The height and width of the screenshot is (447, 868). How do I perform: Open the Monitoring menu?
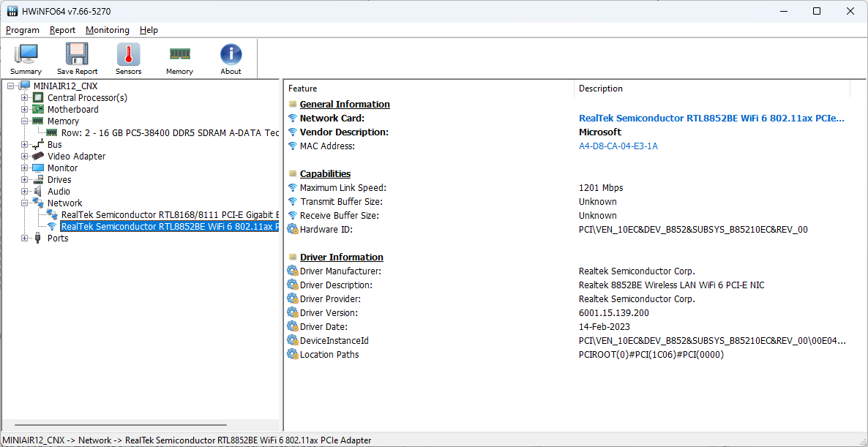[108, 30]
